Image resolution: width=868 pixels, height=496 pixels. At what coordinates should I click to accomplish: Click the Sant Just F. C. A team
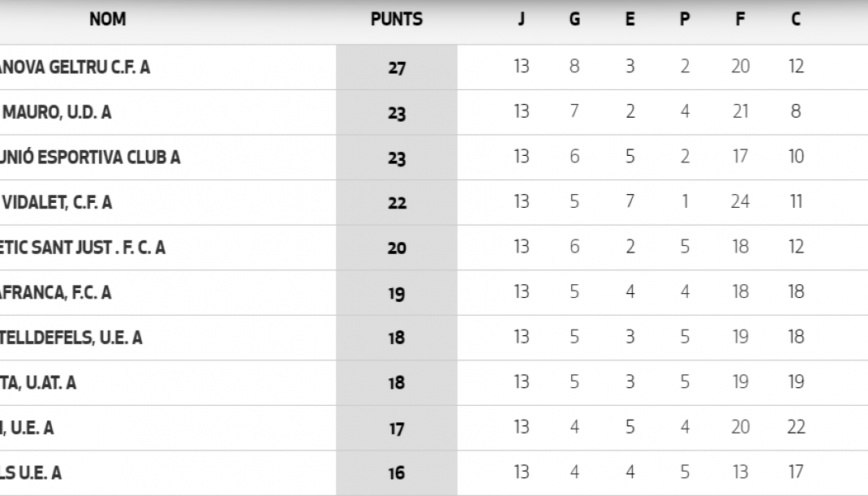pos(82,248)
